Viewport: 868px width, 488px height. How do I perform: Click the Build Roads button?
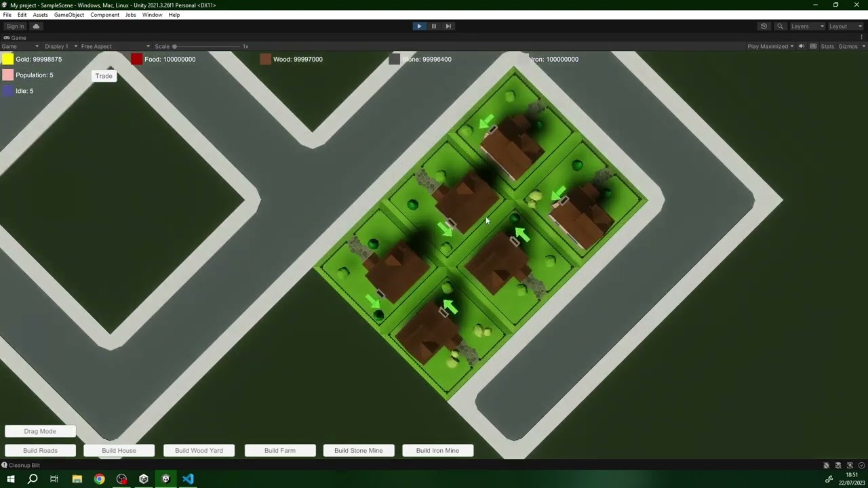coord(40,450)
